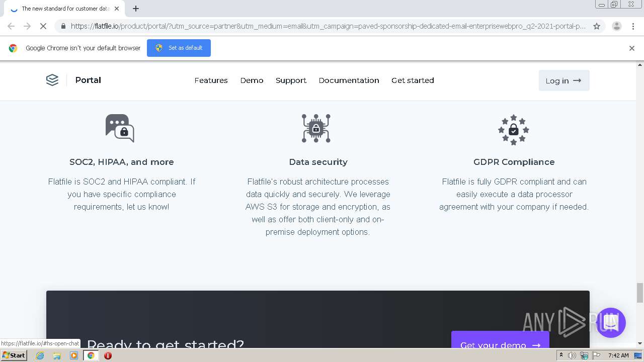Open Documentation in the nav

(x=349, y=80)
